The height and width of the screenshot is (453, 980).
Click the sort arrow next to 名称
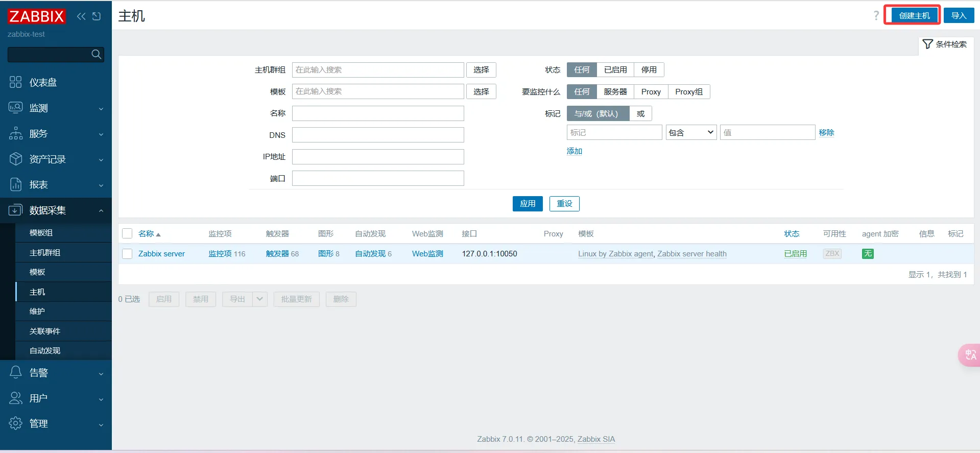(158, 234)
